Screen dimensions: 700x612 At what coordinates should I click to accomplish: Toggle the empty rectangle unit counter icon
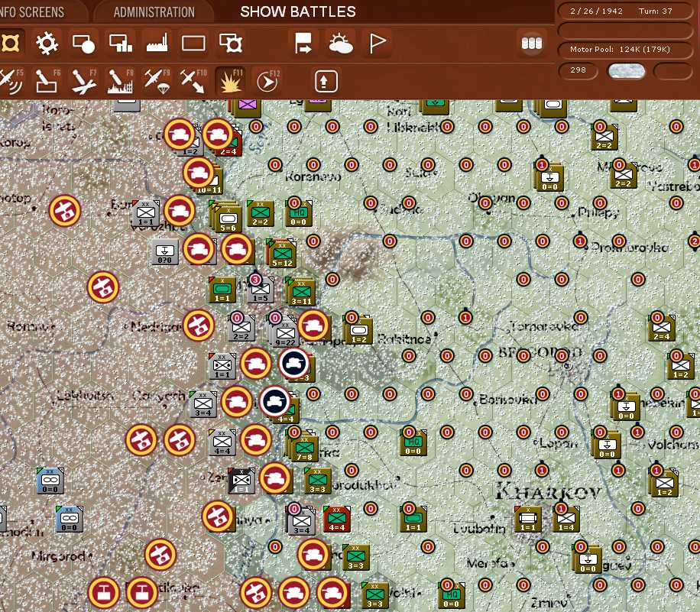193,44
